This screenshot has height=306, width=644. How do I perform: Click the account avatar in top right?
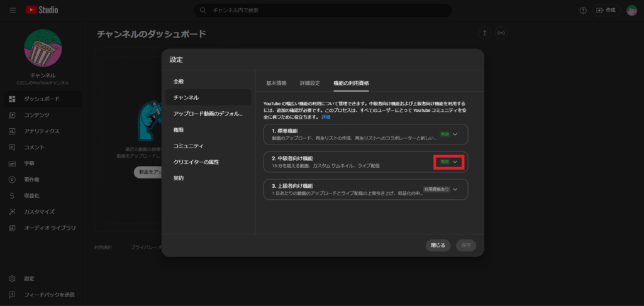coord(631,11)
